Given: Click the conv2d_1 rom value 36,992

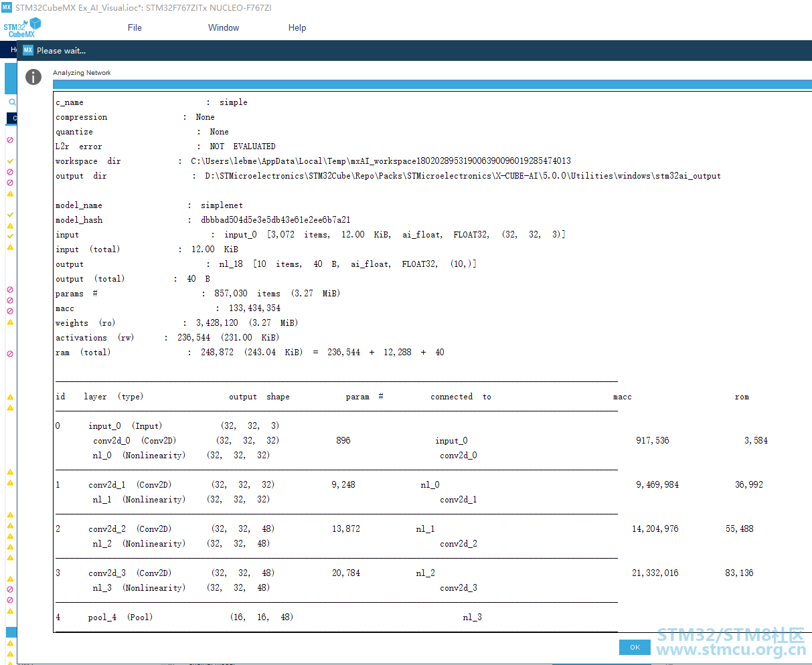Looking at the screenshot, I should pyautogui.click(x=748, y=485).
